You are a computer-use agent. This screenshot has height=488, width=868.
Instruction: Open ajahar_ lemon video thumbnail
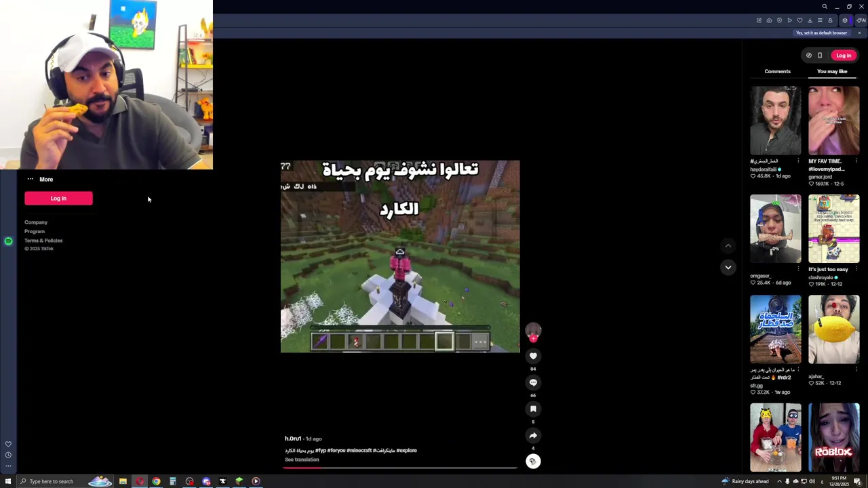tap(833, 329)
